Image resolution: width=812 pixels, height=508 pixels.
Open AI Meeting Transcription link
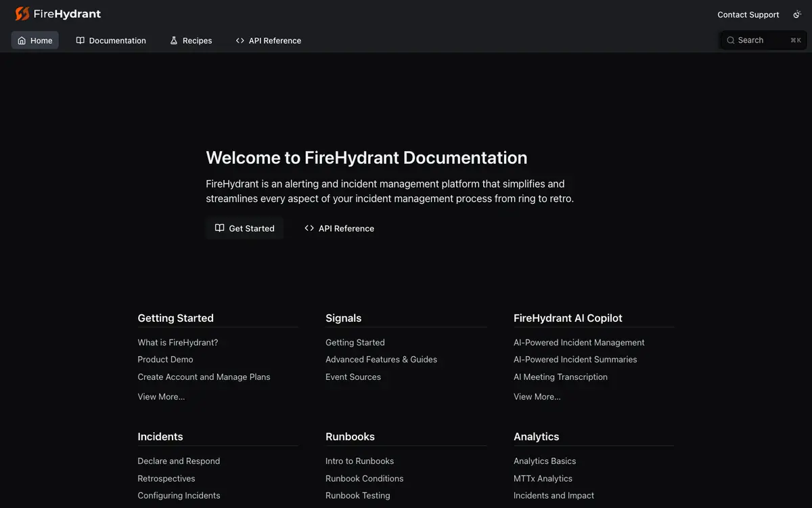pos(561,377)
